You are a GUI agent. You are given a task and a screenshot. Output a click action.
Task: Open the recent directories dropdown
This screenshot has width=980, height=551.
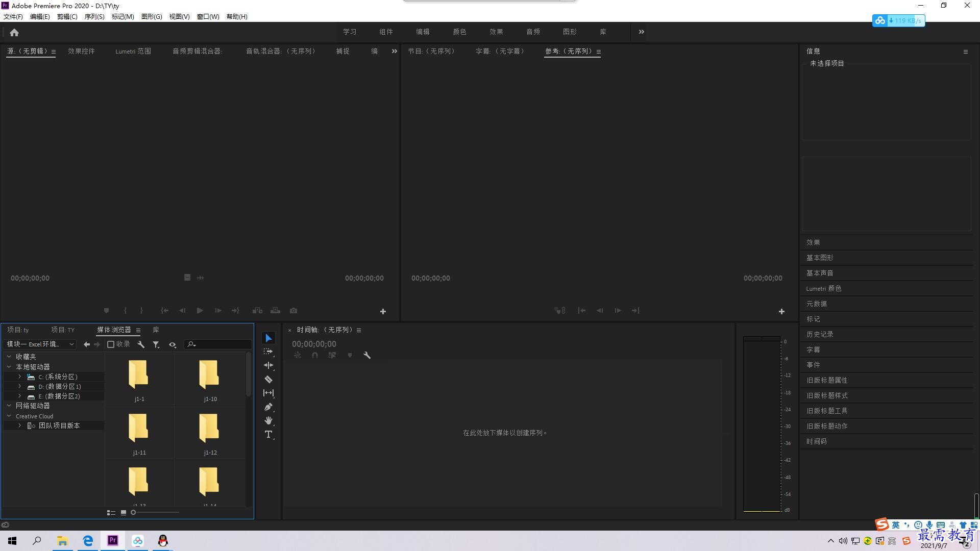pyautogui.click(x=40, y=344)
